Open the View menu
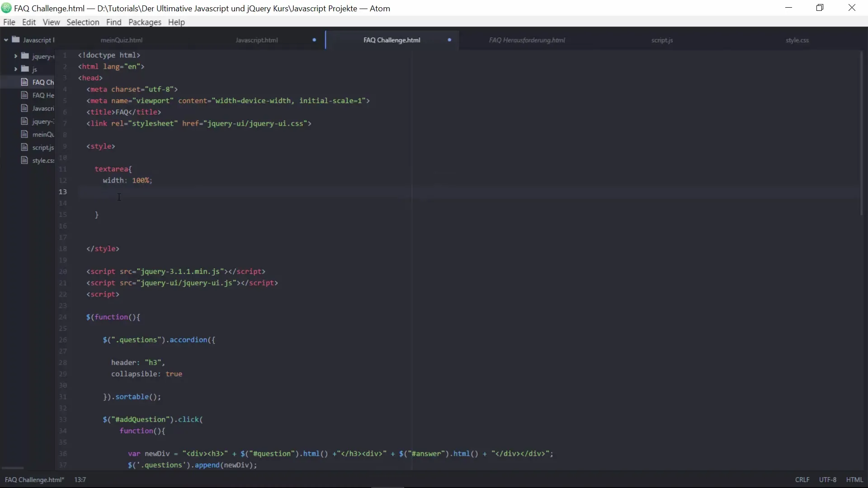868x488 pixels. [51, 22]
